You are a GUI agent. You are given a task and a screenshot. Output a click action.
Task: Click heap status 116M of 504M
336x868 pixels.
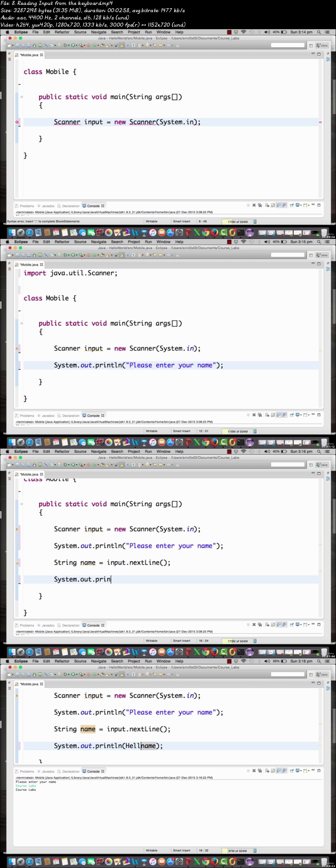237,431
